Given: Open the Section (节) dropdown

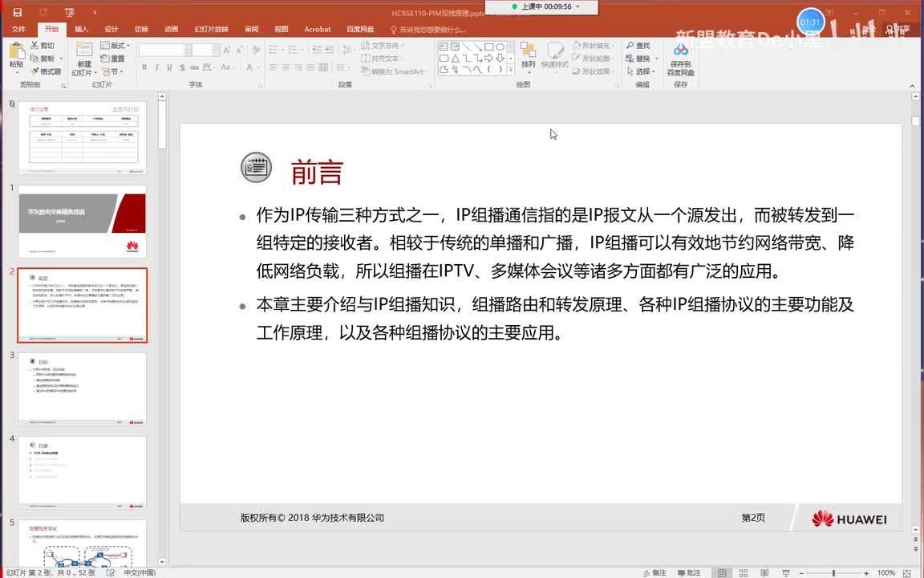Looking at the screenshot, I should pos(112,71).
